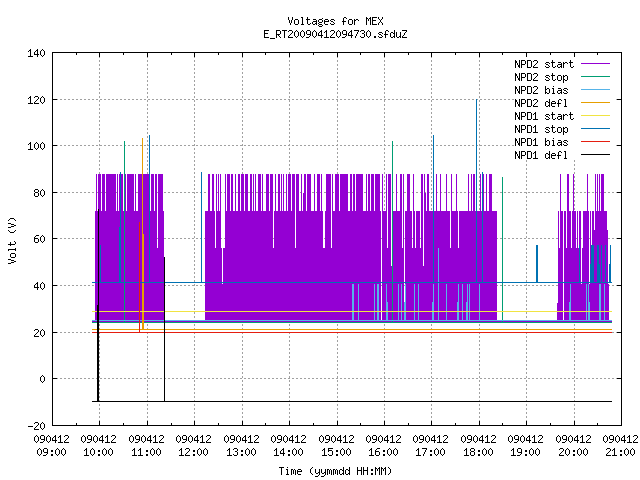Click the red NPD1 bias legend line

click(595, 142)
